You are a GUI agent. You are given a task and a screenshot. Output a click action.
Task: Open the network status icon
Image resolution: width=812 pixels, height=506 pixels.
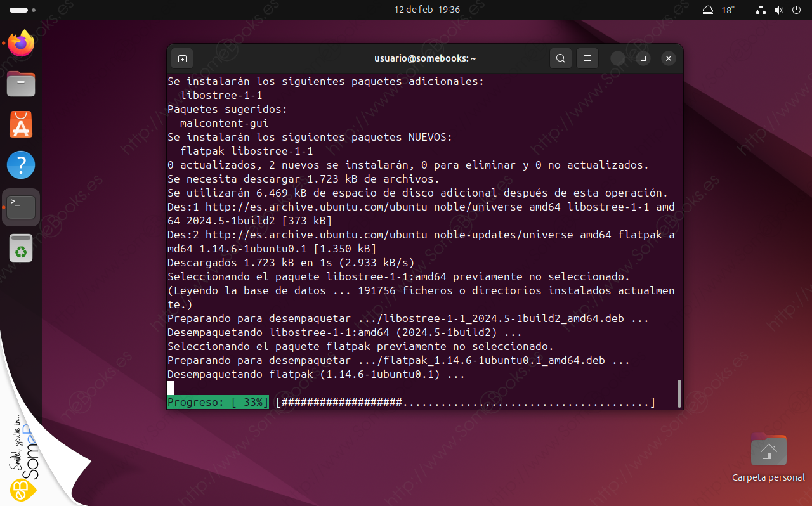[761, 10]
